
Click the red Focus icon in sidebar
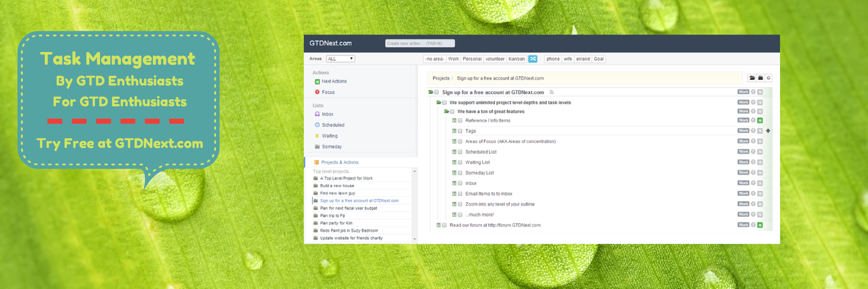(317, 92)
